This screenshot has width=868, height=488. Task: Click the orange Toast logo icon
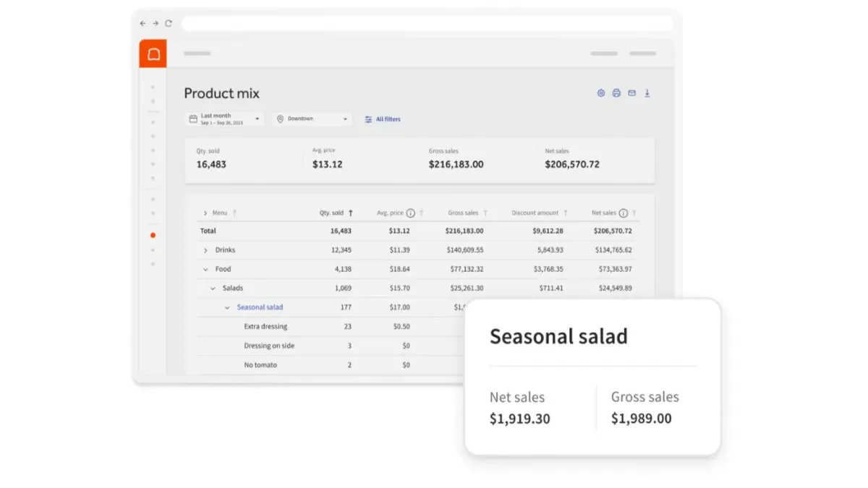point(153,53)
